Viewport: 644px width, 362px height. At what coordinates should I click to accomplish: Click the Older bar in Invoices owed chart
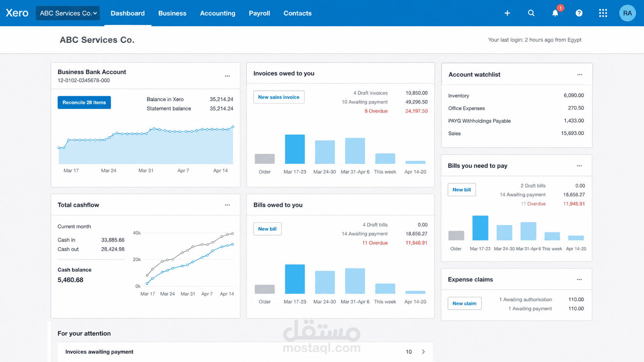point(265,159)
